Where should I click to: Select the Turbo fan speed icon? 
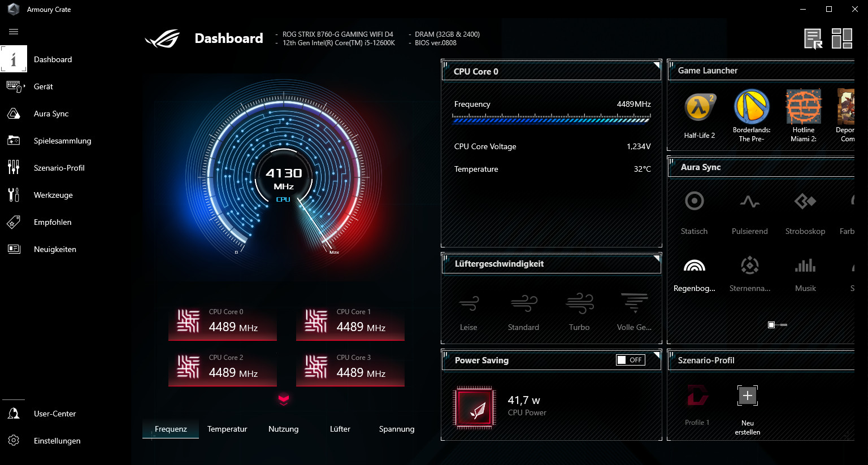[579, 303]
